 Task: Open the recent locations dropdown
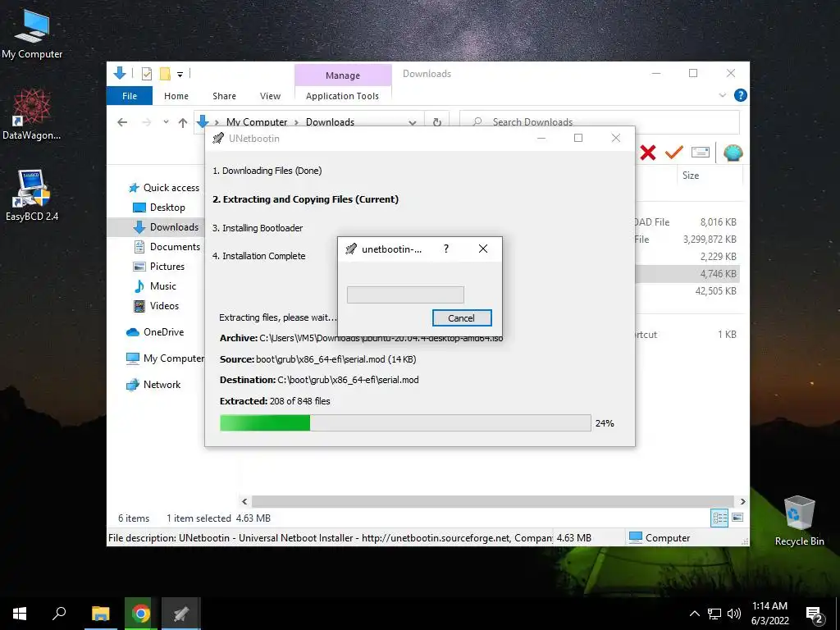pos(166,122)
